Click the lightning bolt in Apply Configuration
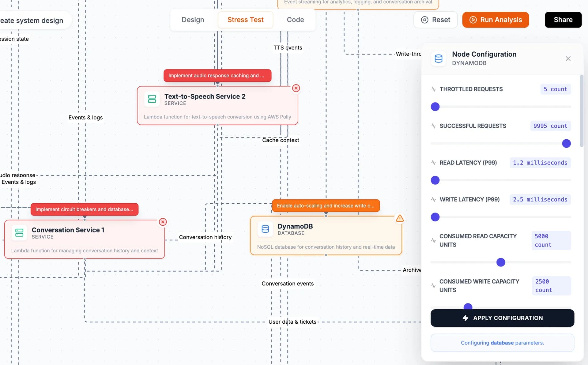This screenshot has height=365, width=588. pyautogui.click(x=466, y=318)
